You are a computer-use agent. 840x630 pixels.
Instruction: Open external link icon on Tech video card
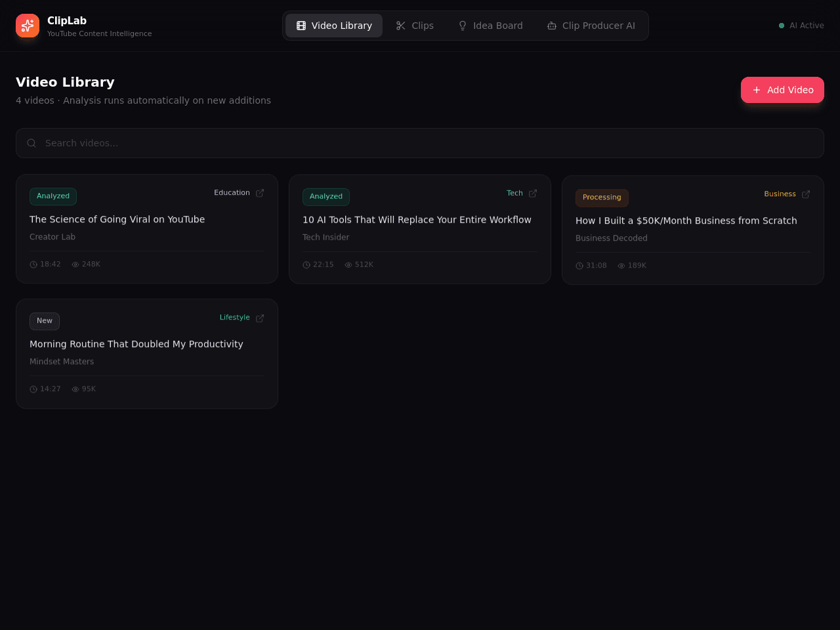pyautogui.click(x=533, y=194)
